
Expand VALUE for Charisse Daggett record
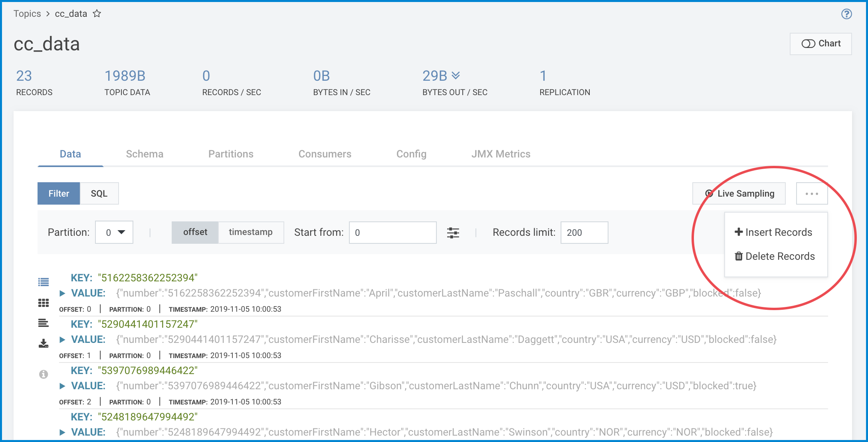[62, 339]
